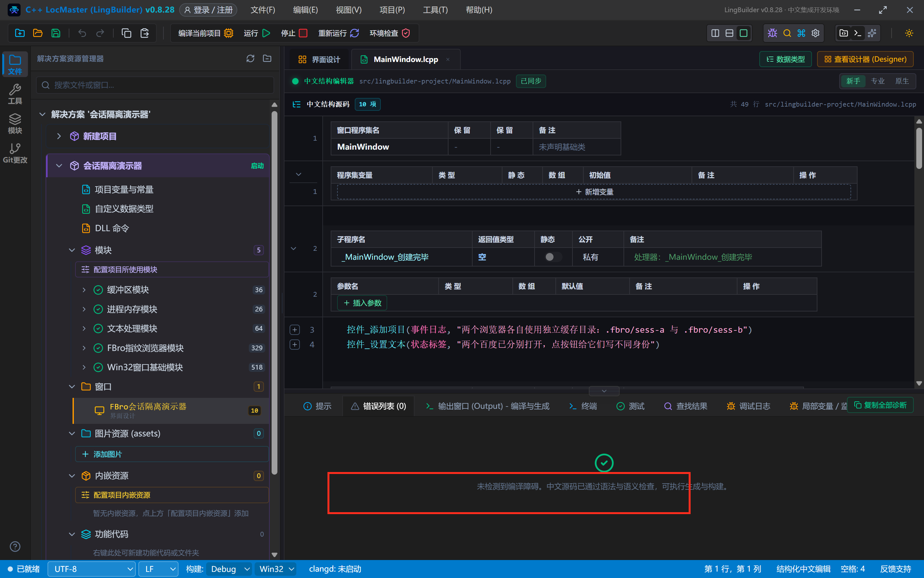Screen dimensions: 924x578
Task: Open the Git更改 sidebar panel
Action: pyautogui.click(x=15, y=153)
